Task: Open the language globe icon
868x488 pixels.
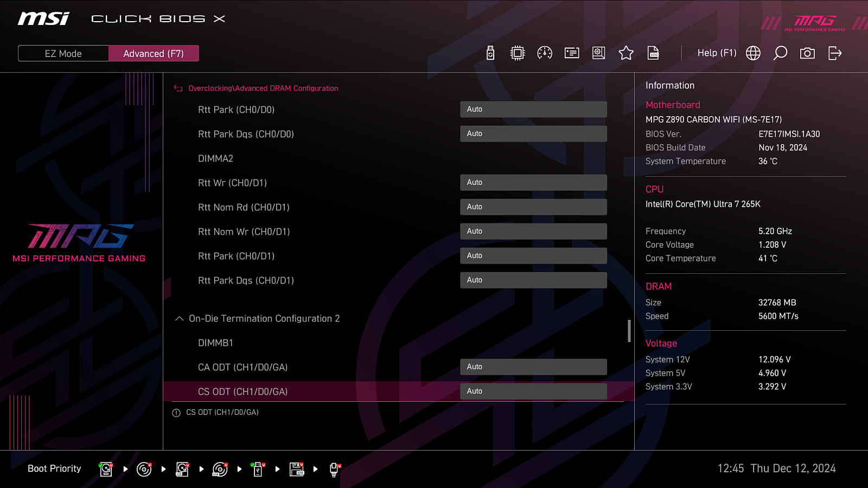Action: coord(753,53)
